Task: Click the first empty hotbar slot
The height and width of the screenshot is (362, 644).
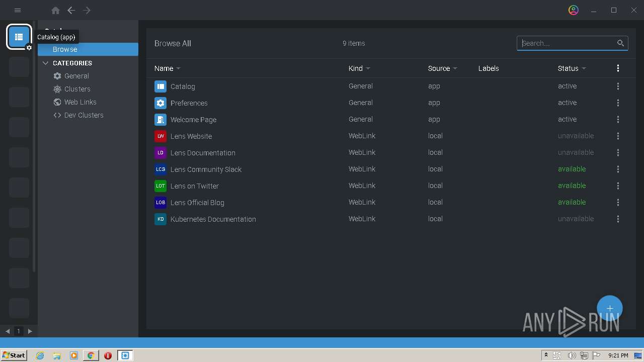Action: tap(19, 67)
